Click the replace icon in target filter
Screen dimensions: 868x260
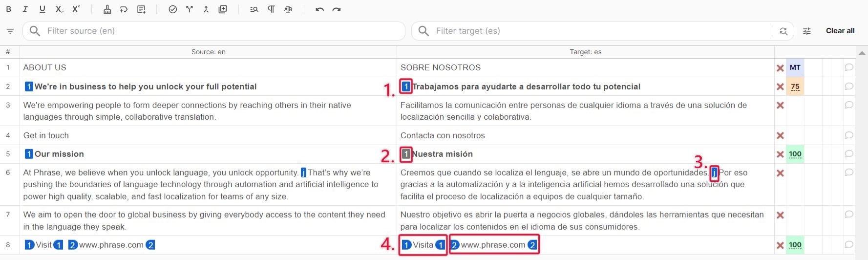(x=783, y=31)
